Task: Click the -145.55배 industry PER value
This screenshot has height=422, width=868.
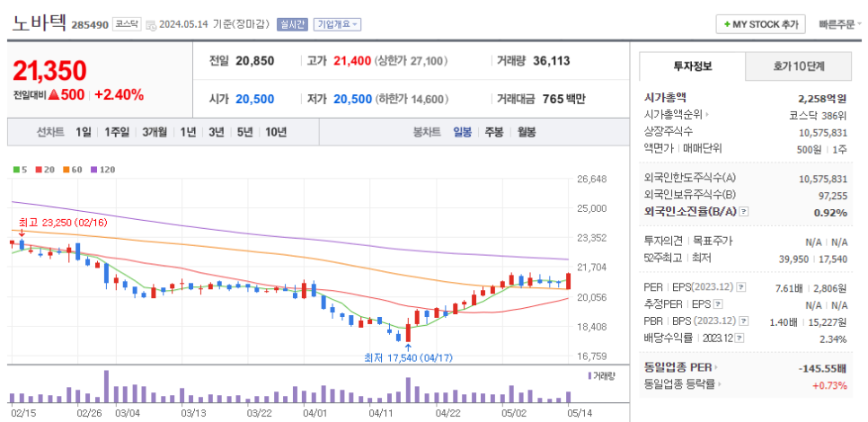Action: pos(822,368)
